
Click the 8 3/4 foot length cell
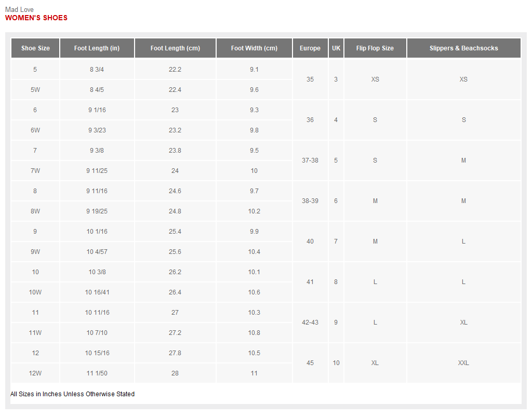(97, 70)
